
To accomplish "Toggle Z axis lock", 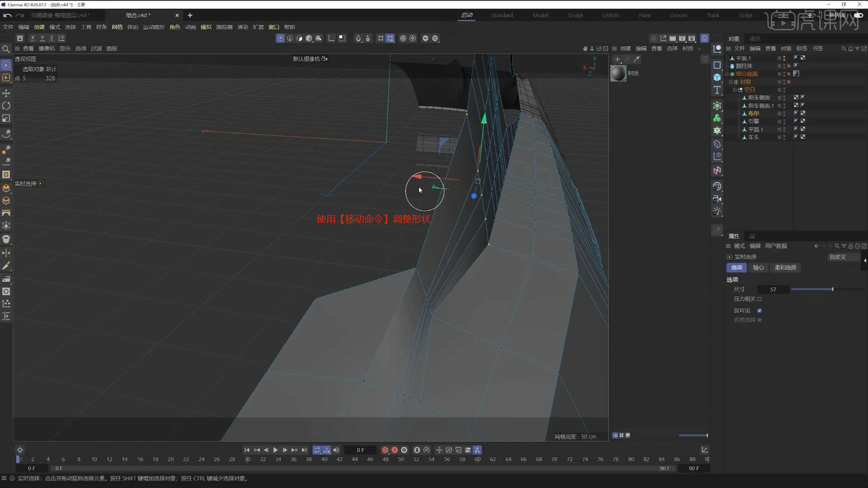I will click(52, 38).
